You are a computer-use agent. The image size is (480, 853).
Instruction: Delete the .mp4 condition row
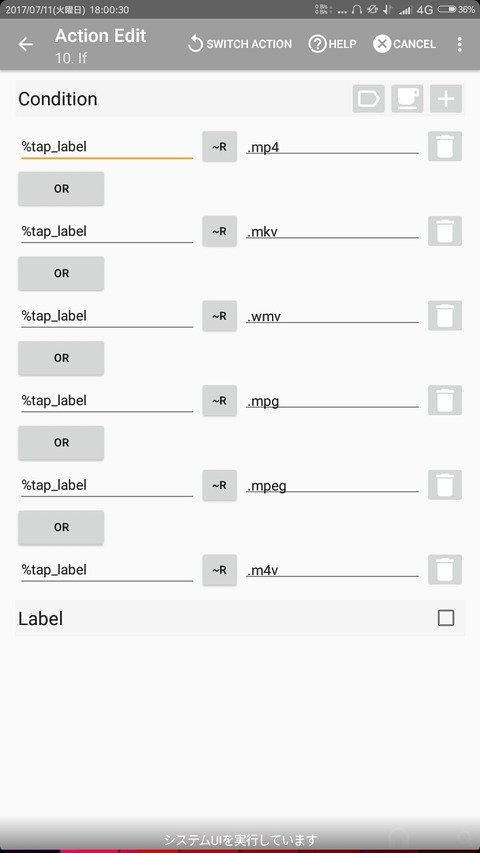[x=445, y=146]
